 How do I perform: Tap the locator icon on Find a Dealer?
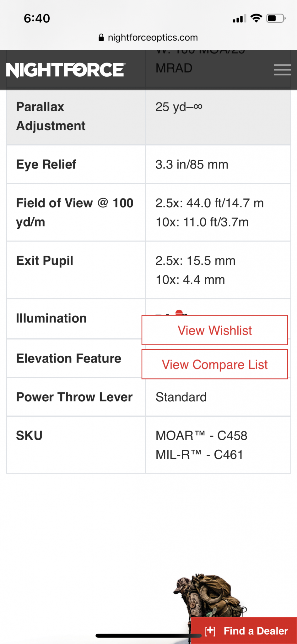click(x=210, y=631)
